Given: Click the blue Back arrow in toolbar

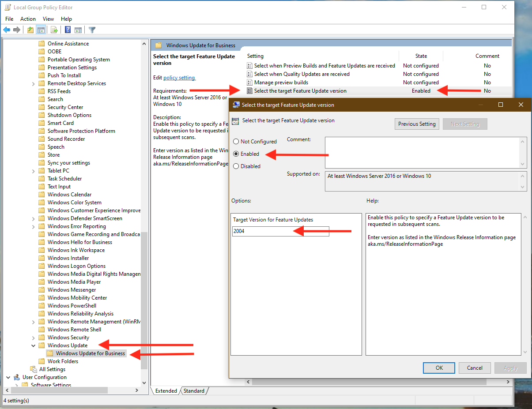Looking at the screenshot, I should click(7, 30).
